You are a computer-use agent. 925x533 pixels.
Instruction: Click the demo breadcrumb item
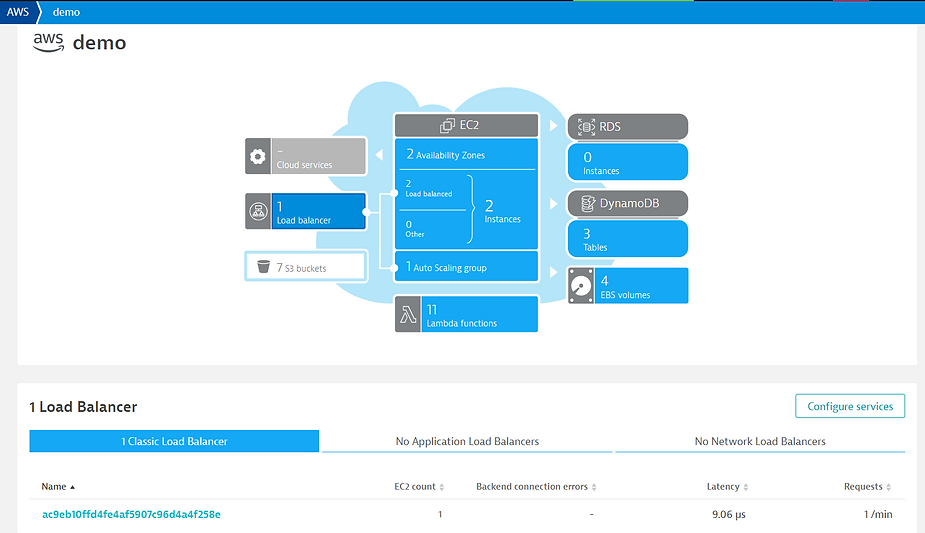click(x=66, y=12)
